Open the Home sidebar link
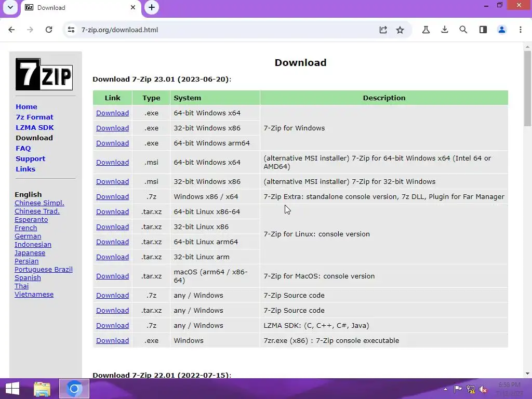The width and height of the screenshot is (532, 399). (26, 107)
